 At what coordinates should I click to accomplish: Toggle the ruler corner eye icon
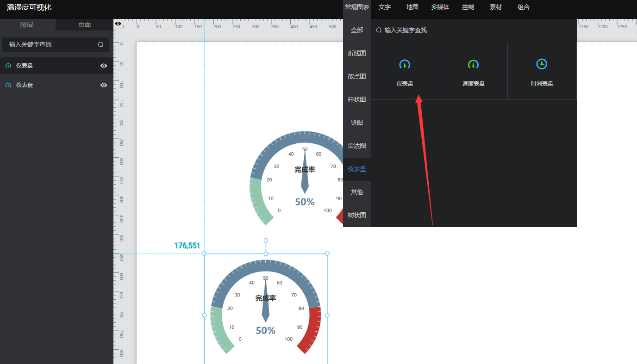[118, 24]
